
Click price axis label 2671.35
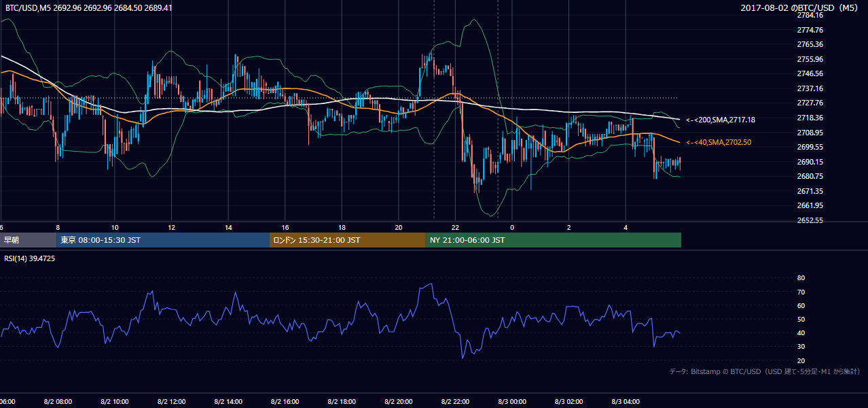(810, 191)
